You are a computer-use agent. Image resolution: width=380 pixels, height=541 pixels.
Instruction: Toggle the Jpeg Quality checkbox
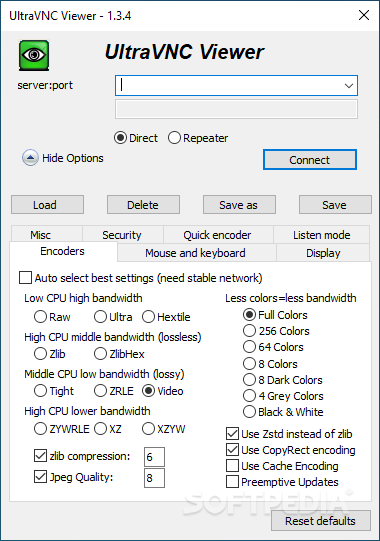tap(40, 477)
